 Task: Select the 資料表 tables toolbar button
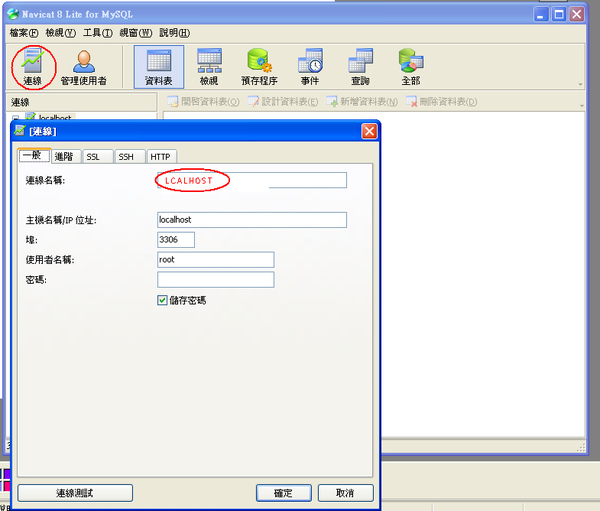pyautogui.click(x=158, y=67)
